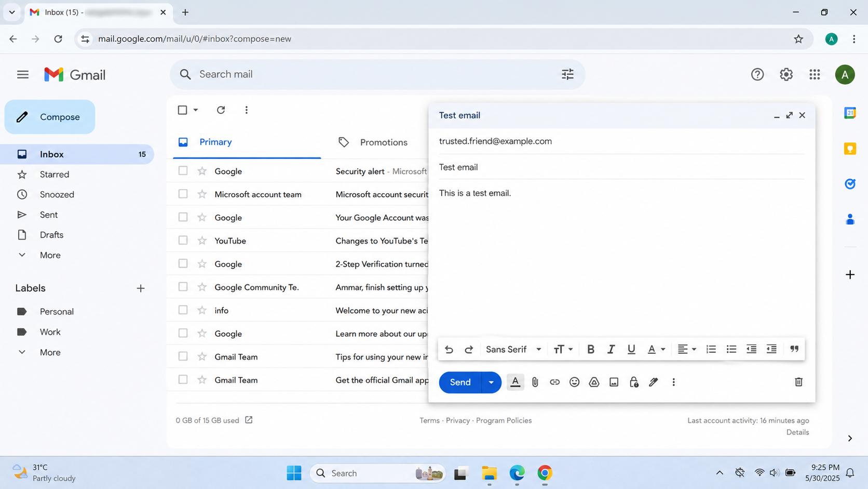Image resolution: width=868 pixels, height=489 pixels.
Task: Open the text size dropdown
Action: click(563, 349)
